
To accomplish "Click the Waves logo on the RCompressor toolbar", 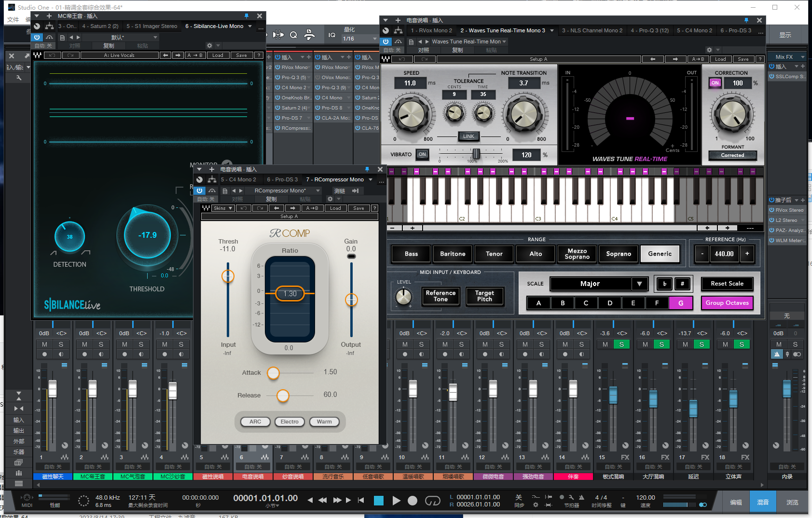I will [x=206, y=208].
